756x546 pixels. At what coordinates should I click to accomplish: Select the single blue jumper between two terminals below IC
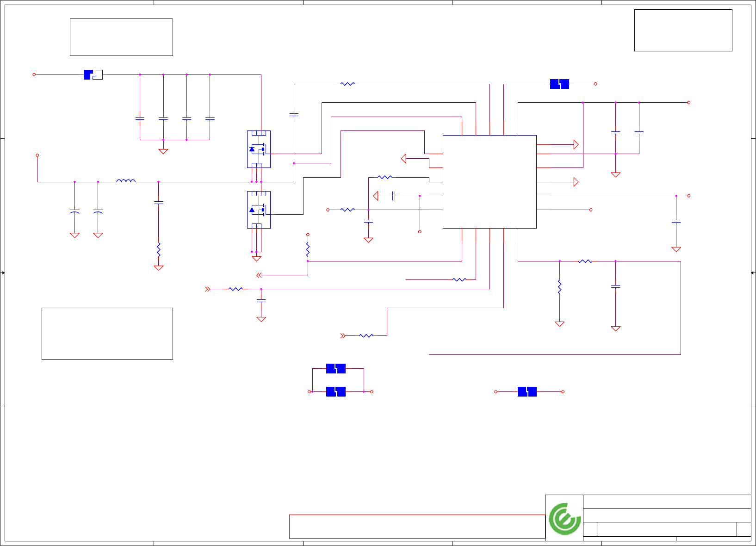(527, 392)
